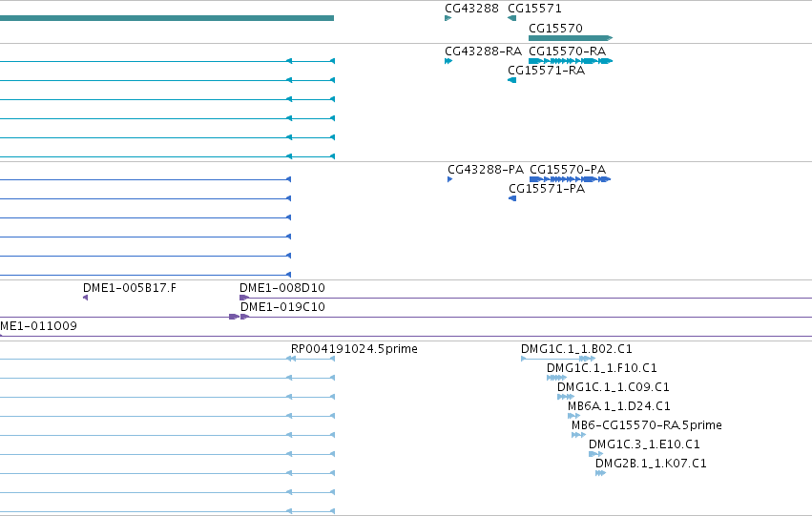812x516 pixels.
Task: Click the arrow glyph under CG15571-RA
Action: click(x=511, y=80)
